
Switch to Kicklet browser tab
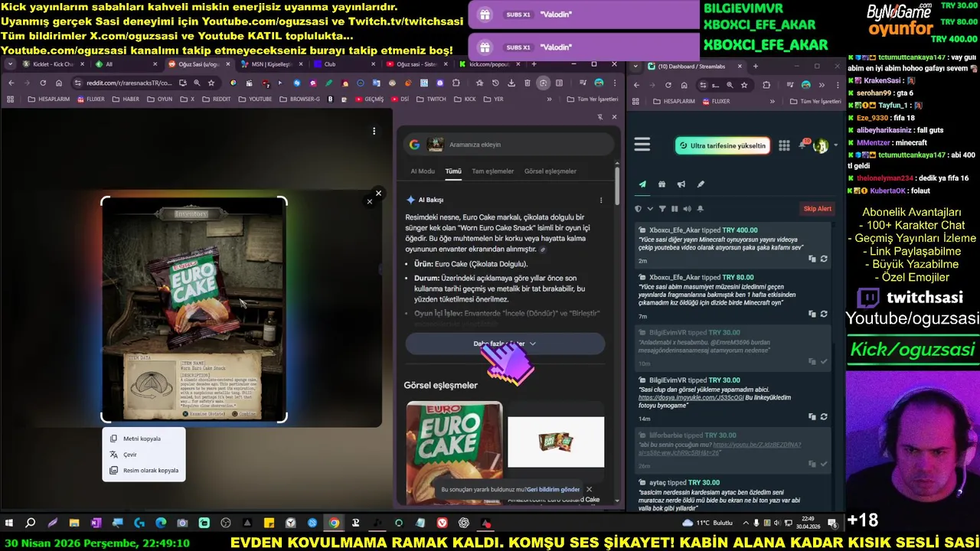click(x=53, y=64)
